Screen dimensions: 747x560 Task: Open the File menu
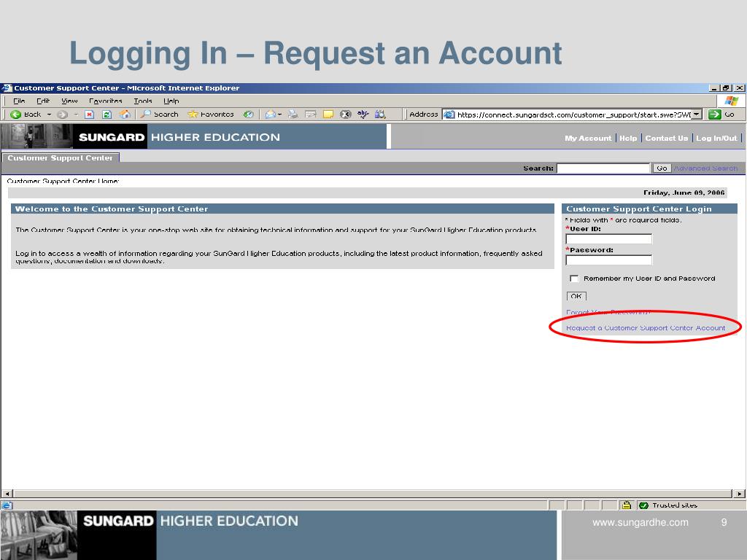(19, 101)
